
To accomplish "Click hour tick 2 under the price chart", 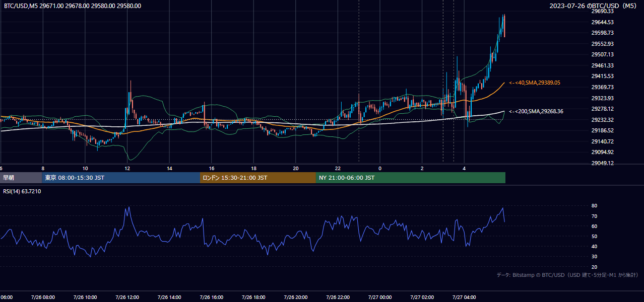I will pyautogui.click(x=422, y=169).
